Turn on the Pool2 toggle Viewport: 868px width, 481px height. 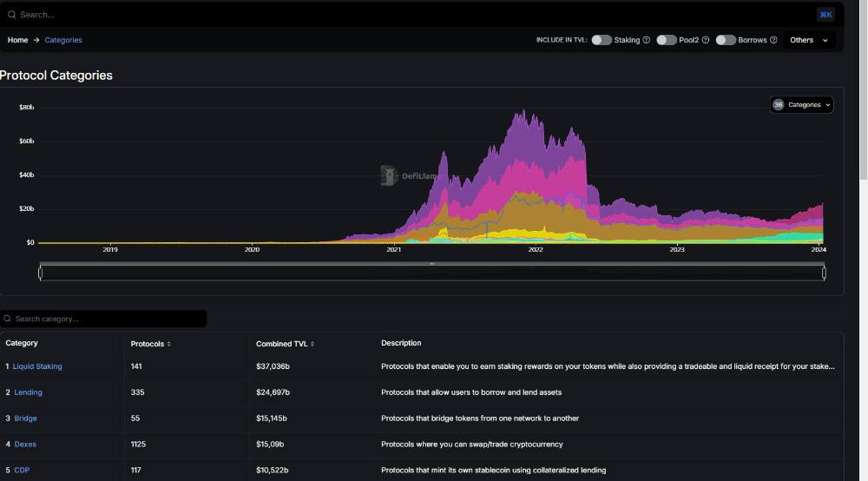click(x=667, y=40)
